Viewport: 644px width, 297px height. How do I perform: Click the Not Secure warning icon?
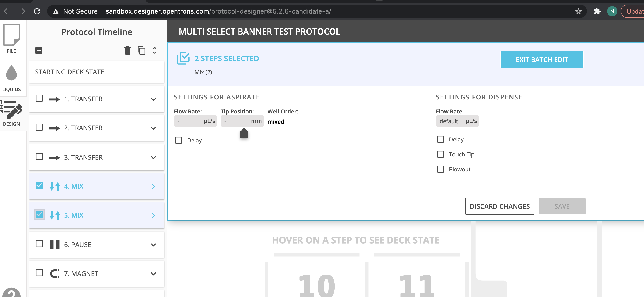point(56,11)
